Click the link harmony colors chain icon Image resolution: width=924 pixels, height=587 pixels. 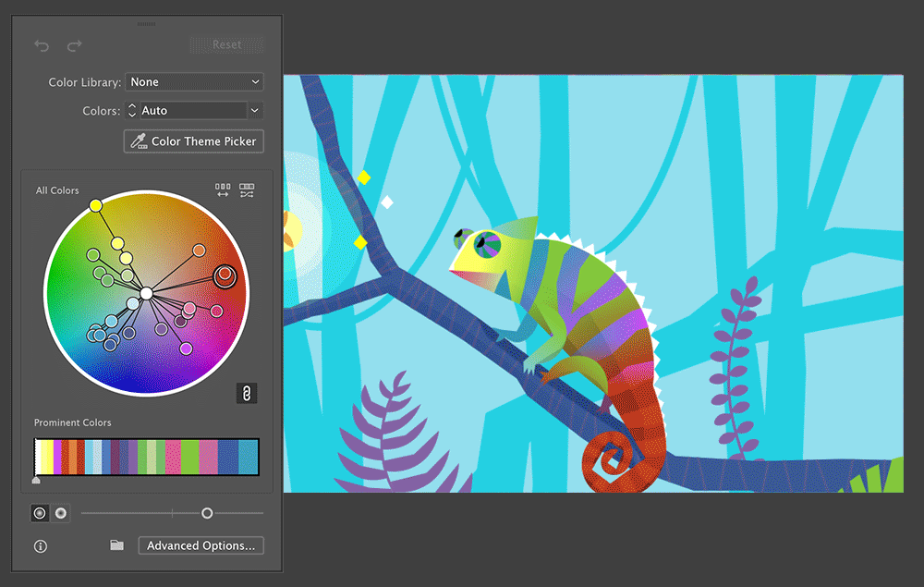click(246, 393)
